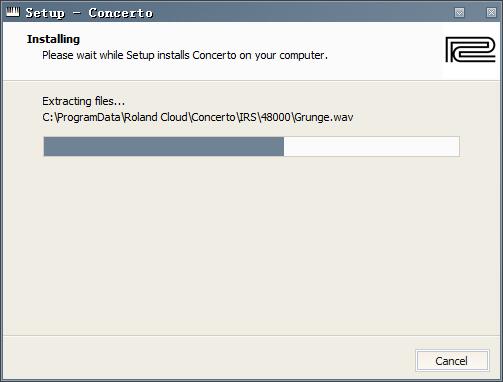
Task: Click the 'Concerto' folder in the path
Action: (x=213, y=117)
